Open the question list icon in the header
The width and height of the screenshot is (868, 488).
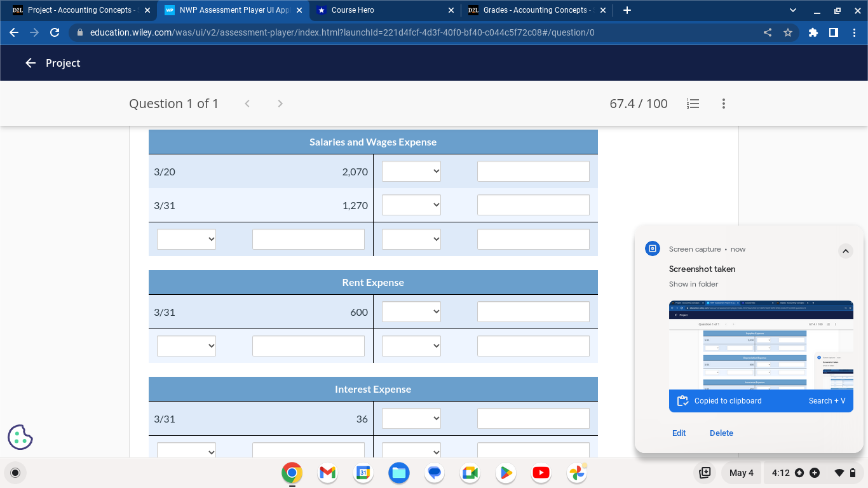[693, 104]
